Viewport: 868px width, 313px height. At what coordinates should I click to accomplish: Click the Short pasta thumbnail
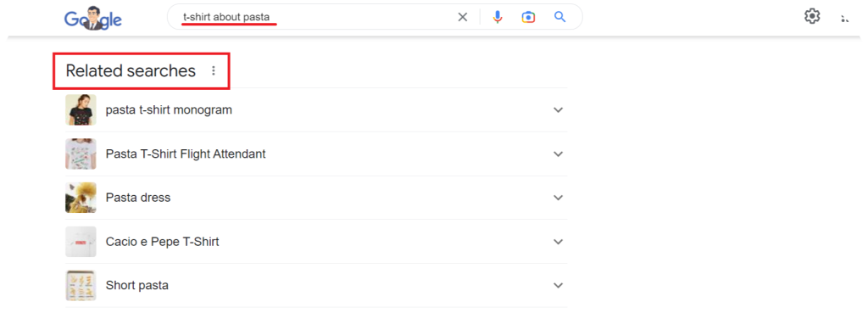[x=81, y=285]
